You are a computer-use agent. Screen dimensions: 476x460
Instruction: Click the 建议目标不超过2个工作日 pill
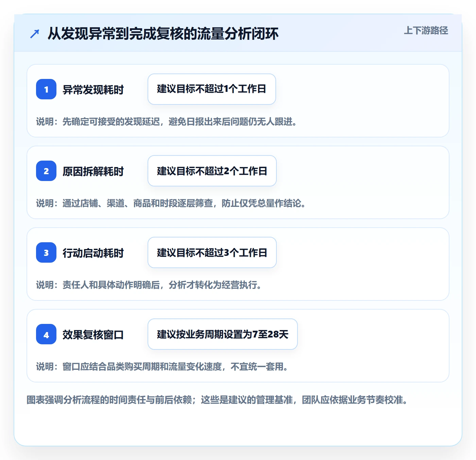coord(212,171)
